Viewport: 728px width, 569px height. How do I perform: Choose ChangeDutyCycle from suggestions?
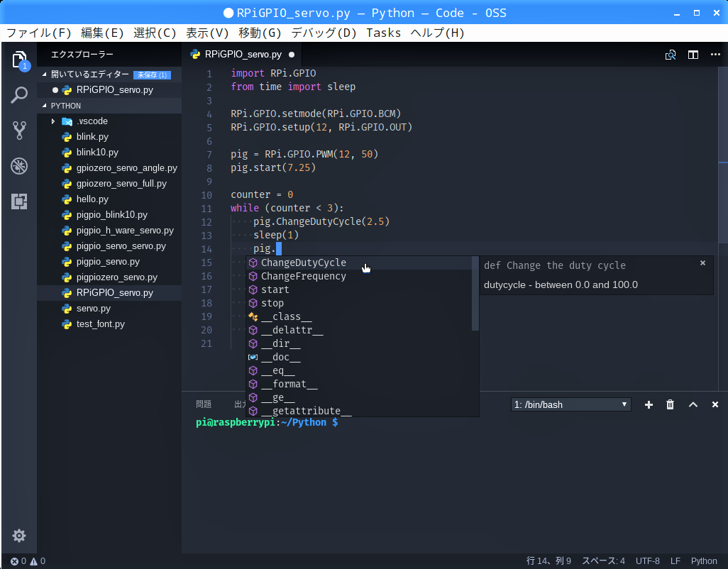(x=359, y=263)
